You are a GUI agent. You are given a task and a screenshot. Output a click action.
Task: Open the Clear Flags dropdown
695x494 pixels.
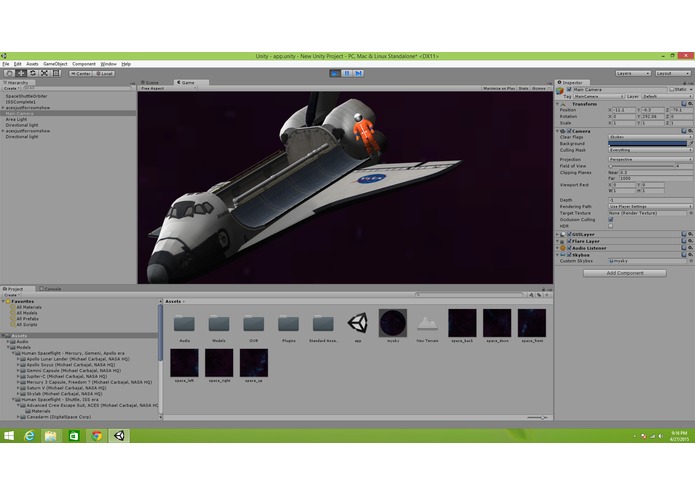[650, 137]
